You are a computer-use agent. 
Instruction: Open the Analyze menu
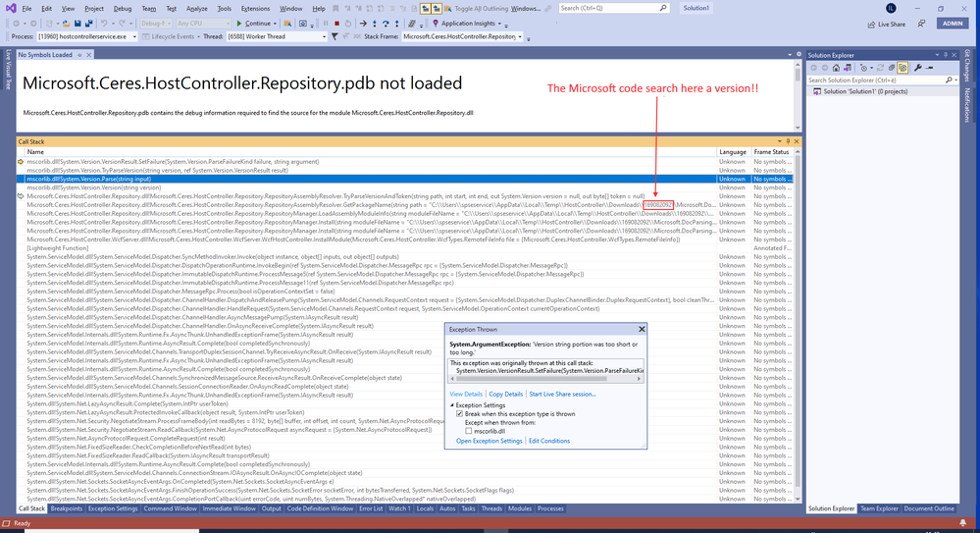pyautogui.click(x=197, y=8)
